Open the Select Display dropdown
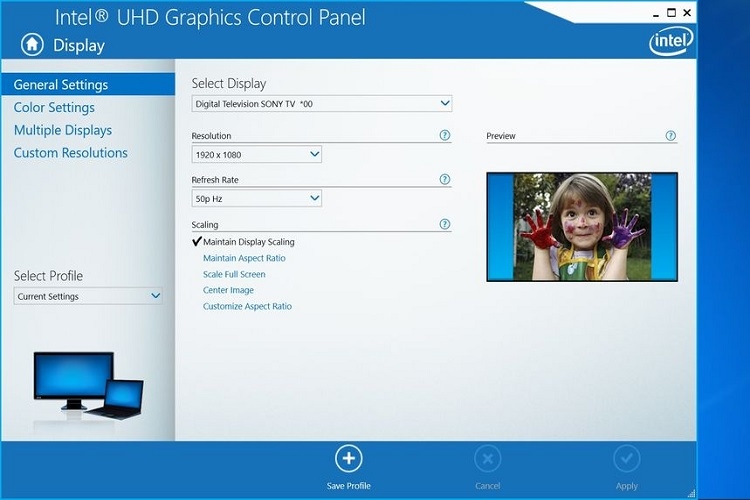The height and width of the screenshot is (500, 750). click(322, 104)
